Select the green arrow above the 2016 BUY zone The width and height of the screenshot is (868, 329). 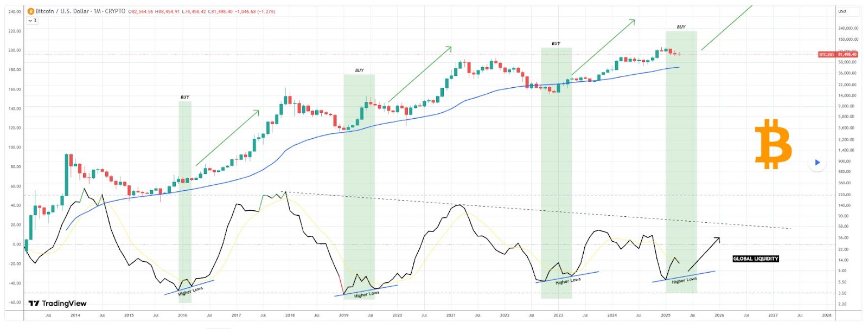[x=228, y=138]
